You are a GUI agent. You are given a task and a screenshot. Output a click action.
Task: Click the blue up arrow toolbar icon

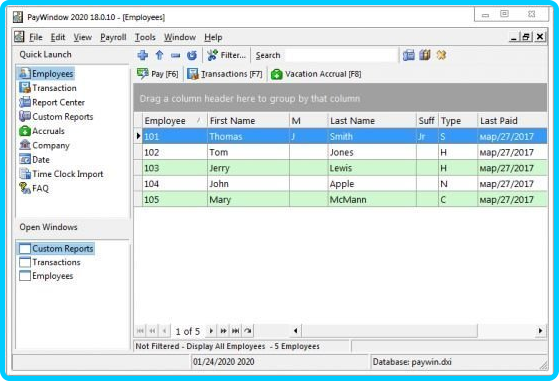click(x=159, y=55)
